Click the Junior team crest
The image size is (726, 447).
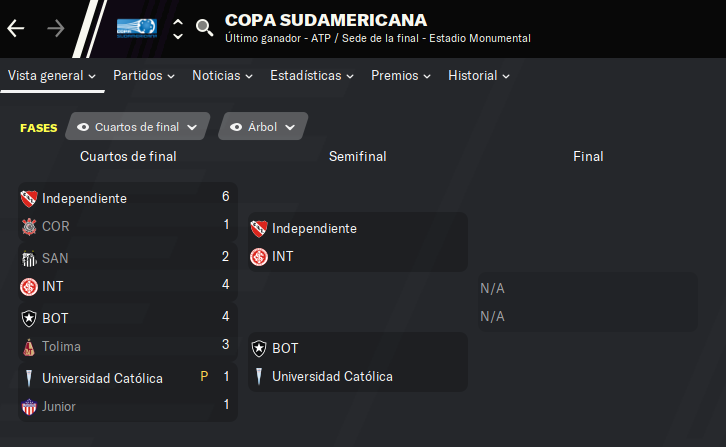point(29,406)
